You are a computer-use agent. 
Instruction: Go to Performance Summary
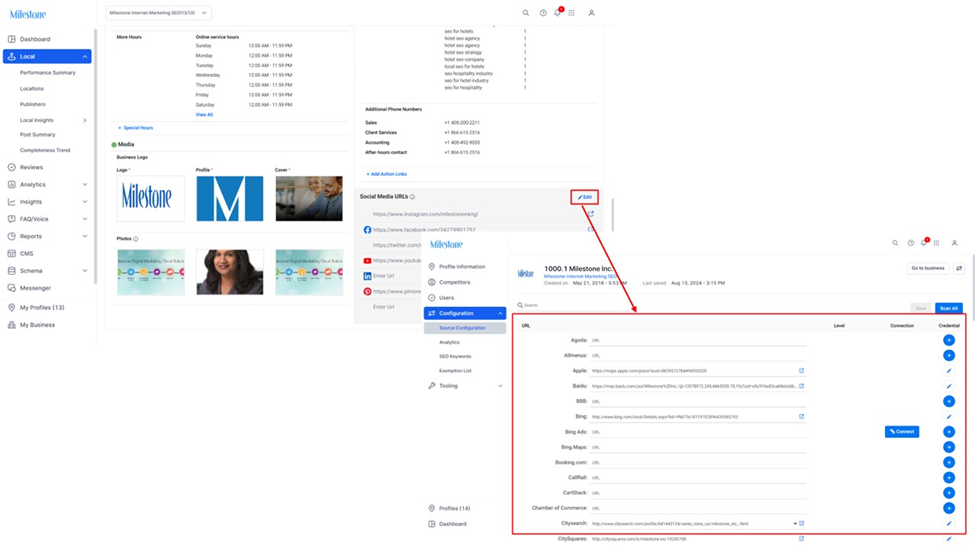point(47,73)
